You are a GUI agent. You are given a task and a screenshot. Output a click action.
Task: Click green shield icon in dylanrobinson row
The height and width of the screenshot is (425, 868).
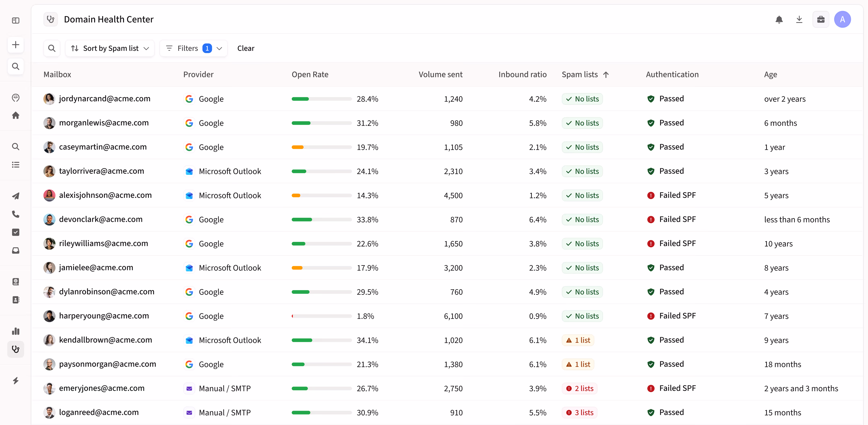(x=651, y=292)
